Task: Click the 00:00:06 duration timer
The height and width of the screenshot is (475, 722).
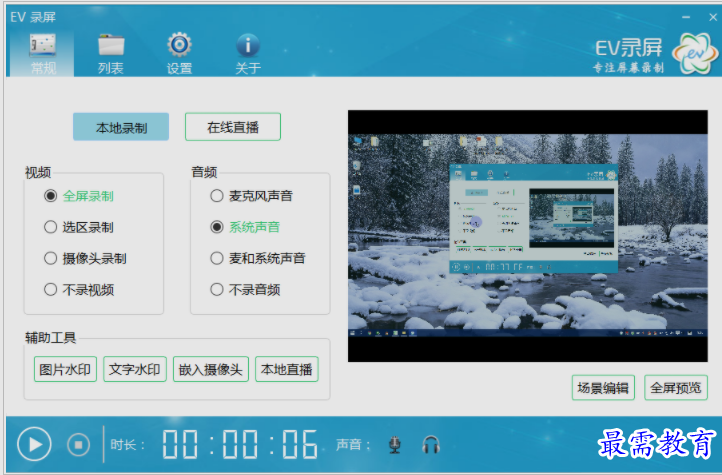Action: tap(240, 444)
